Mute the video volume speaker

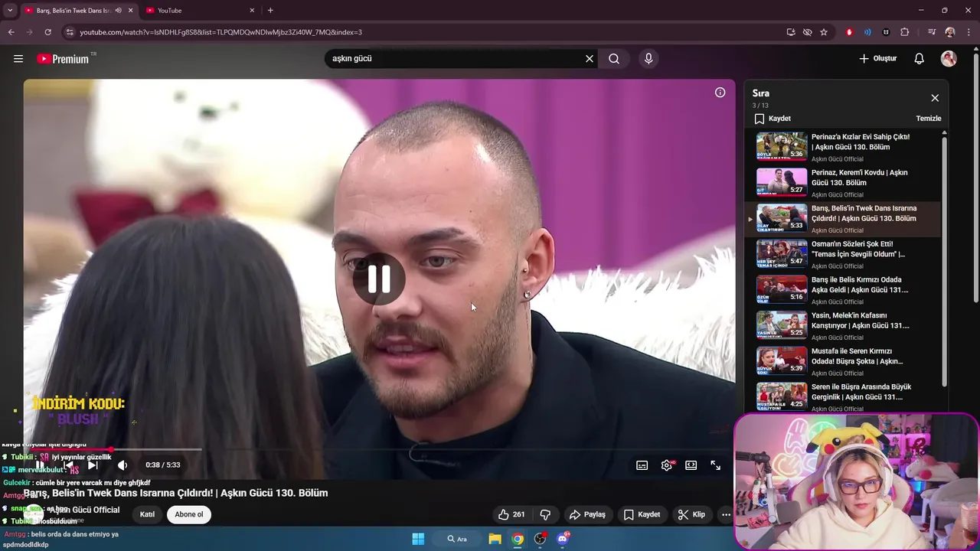pos(122,465)
